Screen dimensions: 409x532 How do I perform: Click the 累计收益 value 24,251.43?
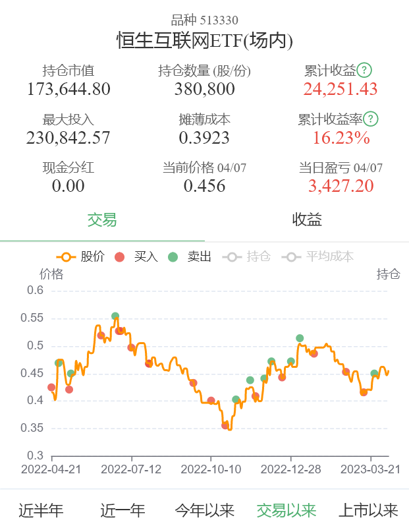(341, 89)
